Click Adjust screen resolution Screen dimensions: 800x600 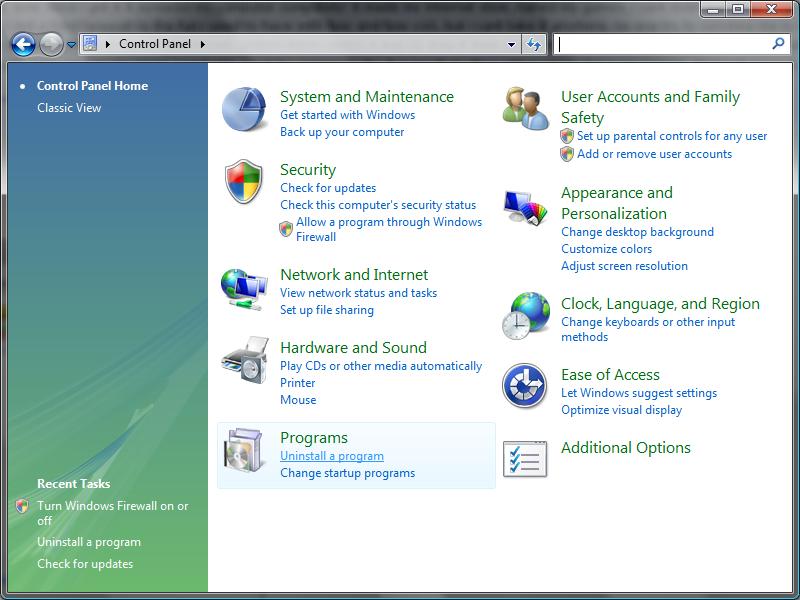624,266
